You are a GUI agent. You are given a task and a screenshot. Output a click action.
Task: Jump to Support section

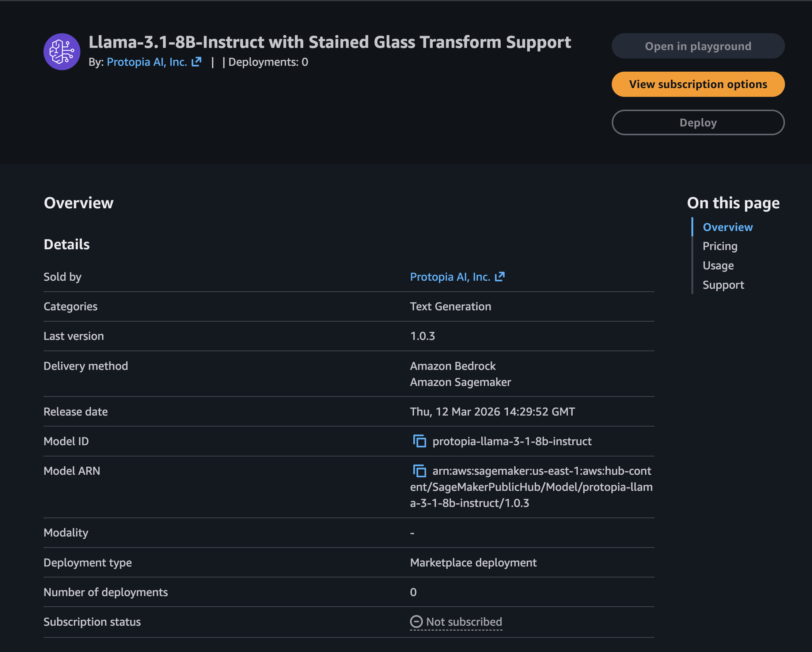[723, 285]
